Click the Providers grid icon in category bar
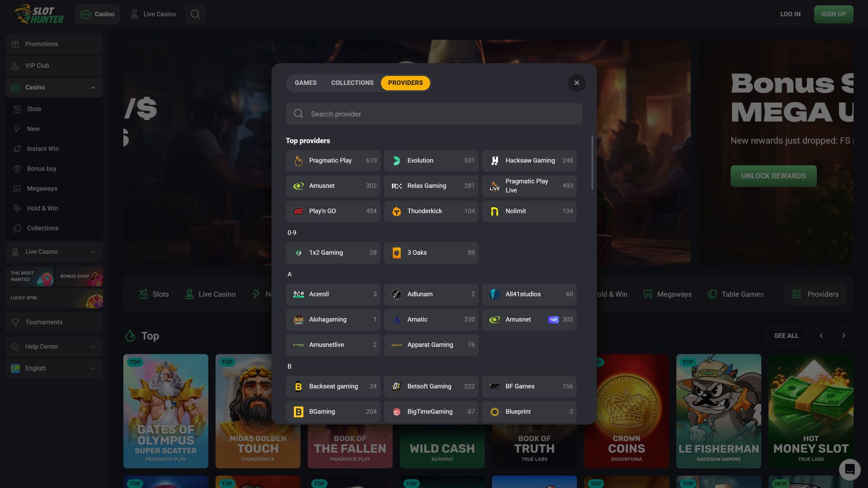 pos(797,294)
